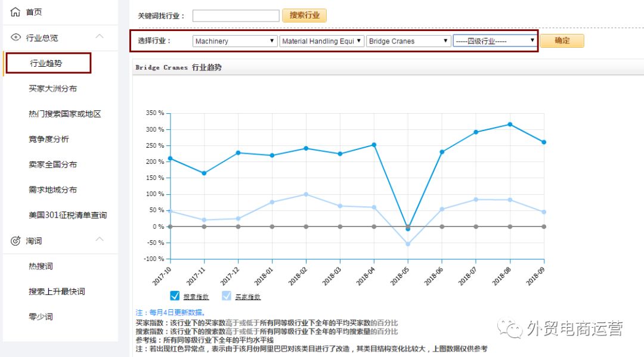The height and width of the screenshot is (357, 644).
Task: Click the 注：每月4日更新数据 note
Action: [x=170, y=313]
